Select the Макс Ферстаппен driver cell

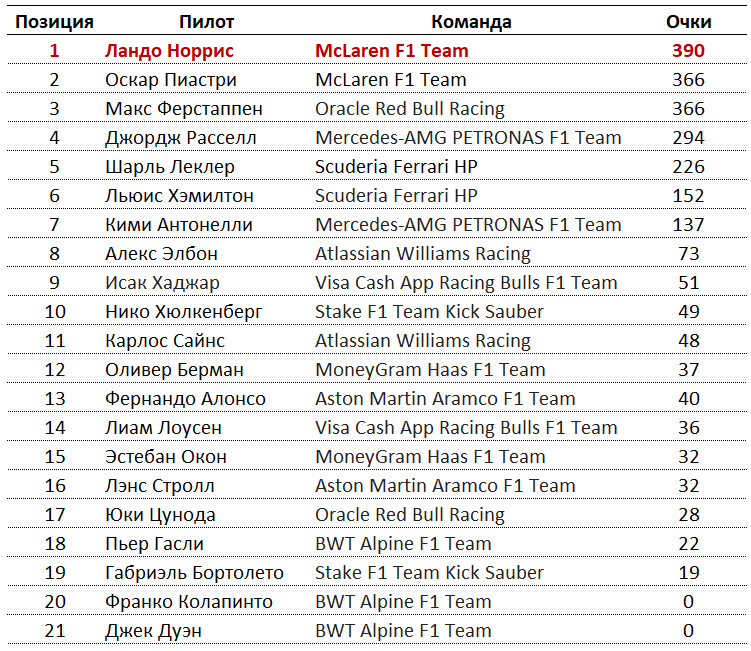184,109
